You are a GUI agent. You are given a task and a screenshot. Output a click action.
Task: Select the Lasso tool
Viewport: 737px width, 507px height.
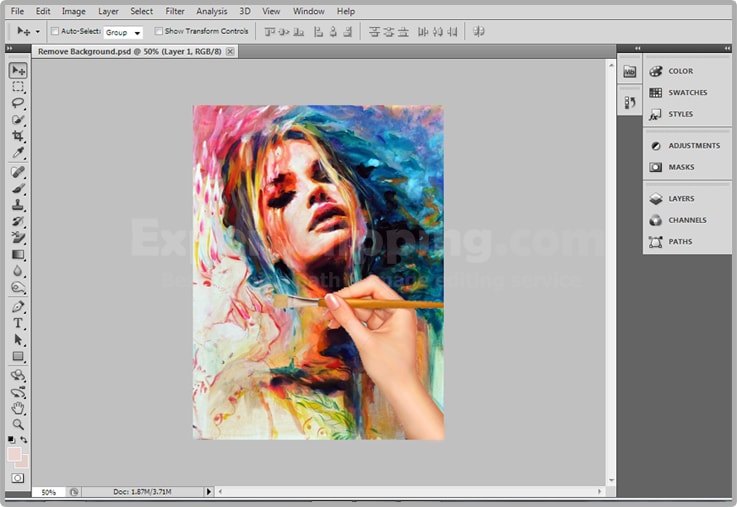18,103
